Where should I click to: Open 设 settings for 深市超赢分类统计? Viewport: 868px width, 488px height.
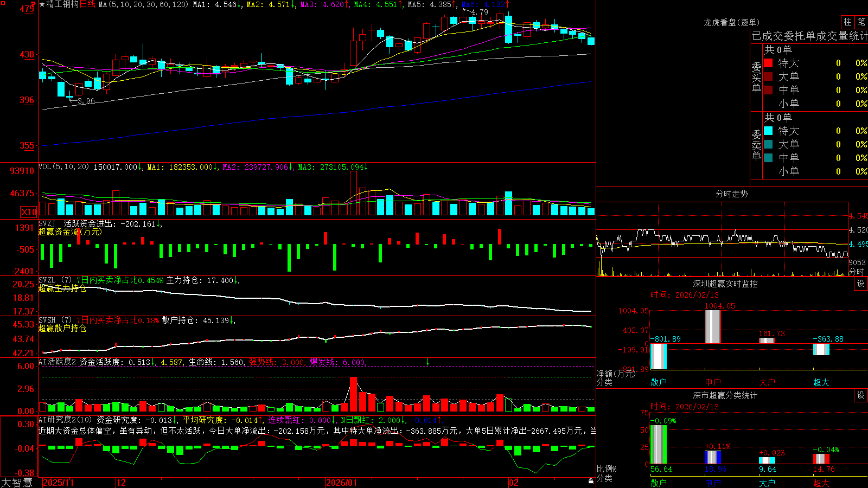tap(861, 395)
